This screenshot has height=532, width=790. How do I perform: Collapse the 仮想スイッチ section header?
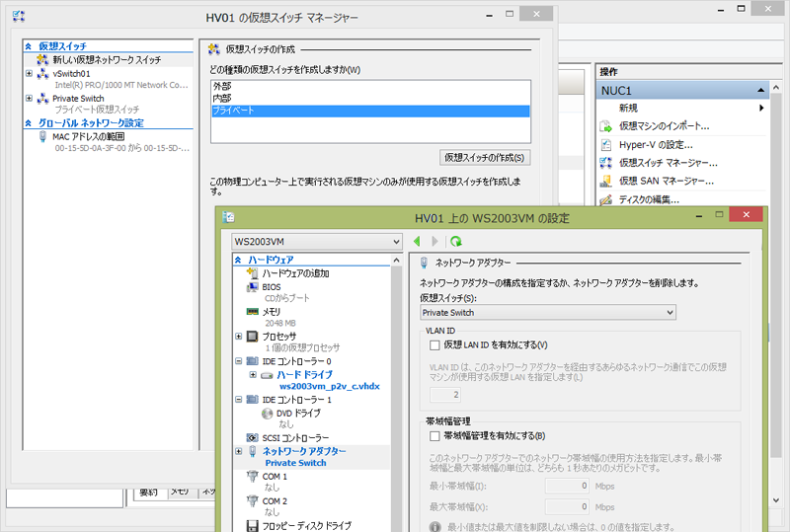tap(29, 46)
